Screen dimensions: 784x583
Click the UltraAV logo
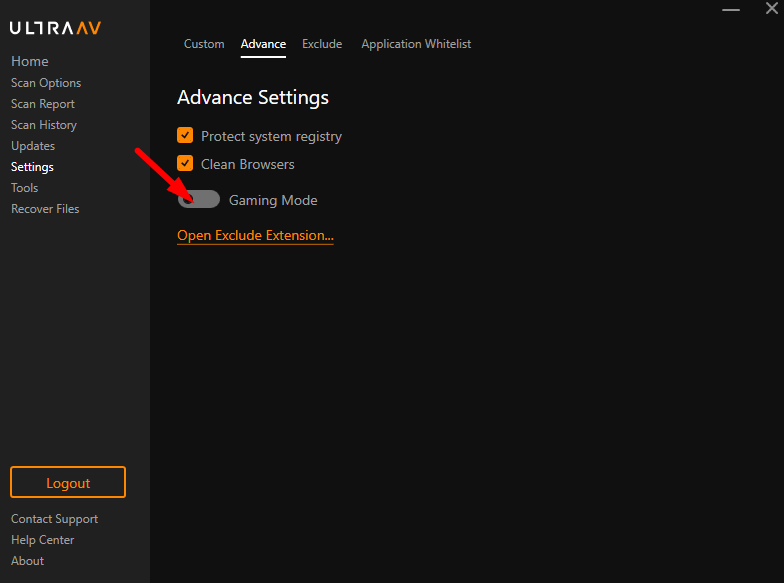55,28
